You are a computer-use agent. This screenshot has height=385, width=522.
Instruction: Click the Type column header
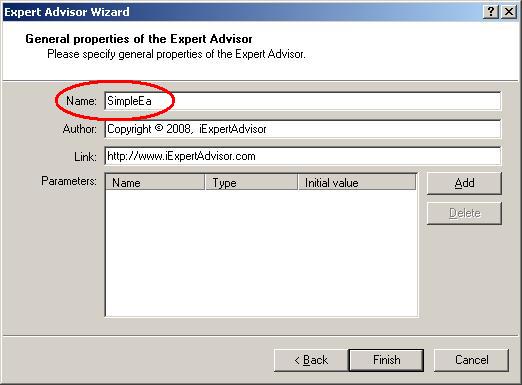pyautogui.click(x=251, y=183)
